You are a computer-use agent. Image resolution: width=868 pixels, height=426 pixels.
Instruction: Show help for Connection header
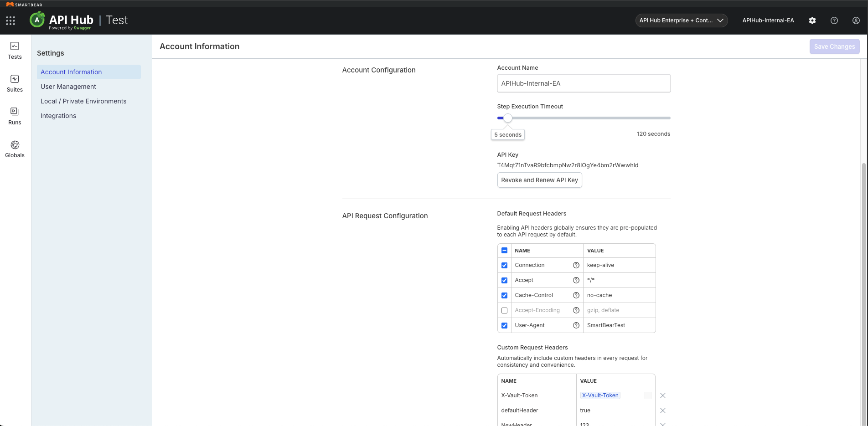[x=576, y=265]
